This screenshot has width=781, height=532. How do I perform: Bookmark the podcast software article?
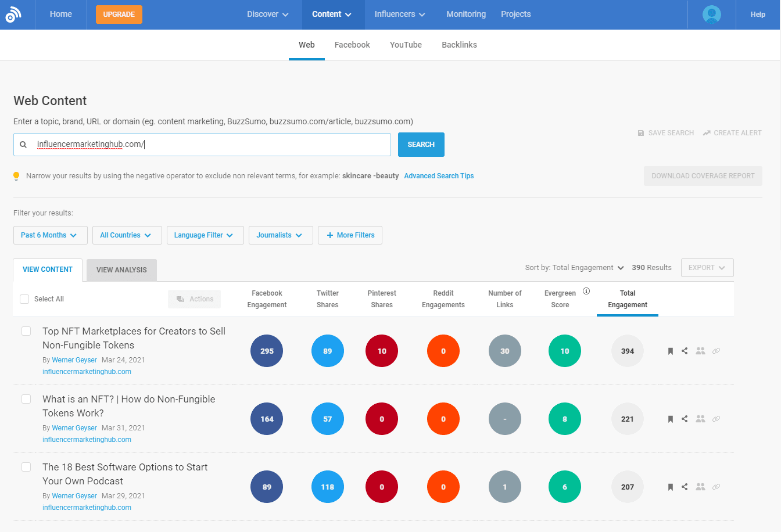click(670, 487)
